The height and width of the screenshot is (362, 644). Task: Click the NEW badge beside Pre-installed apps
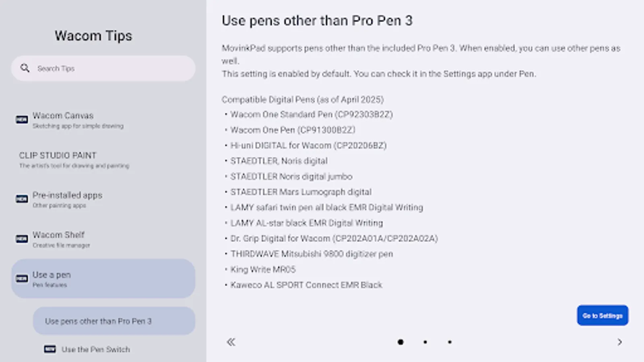21,199
